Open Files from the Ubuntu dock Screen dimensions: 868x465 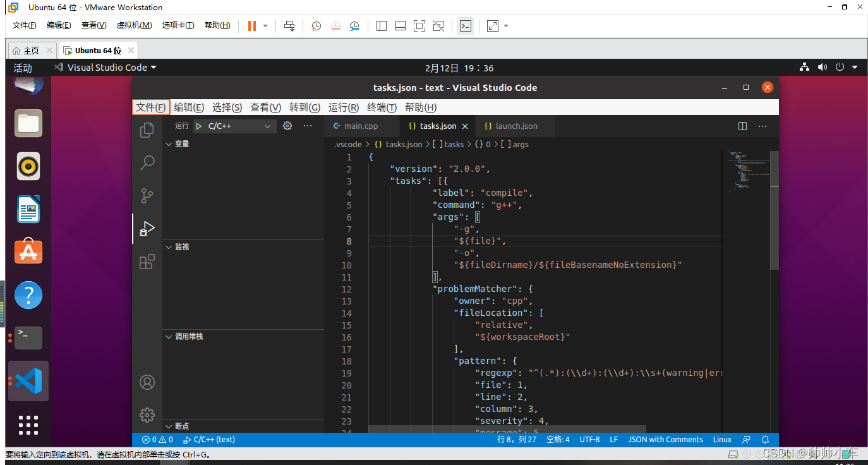point(28,123)
